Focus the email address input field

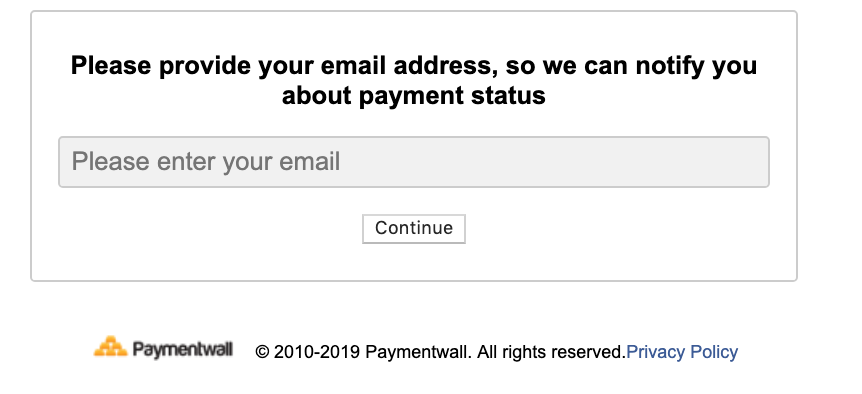click(413, 162)
